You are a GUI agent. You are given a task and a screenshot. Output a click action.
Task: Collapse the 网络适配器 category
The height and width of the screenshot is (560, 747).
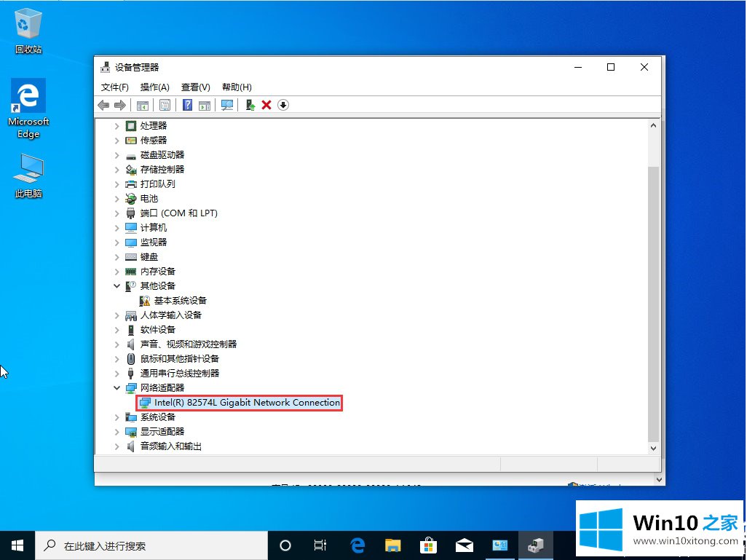tap(117, 388)
